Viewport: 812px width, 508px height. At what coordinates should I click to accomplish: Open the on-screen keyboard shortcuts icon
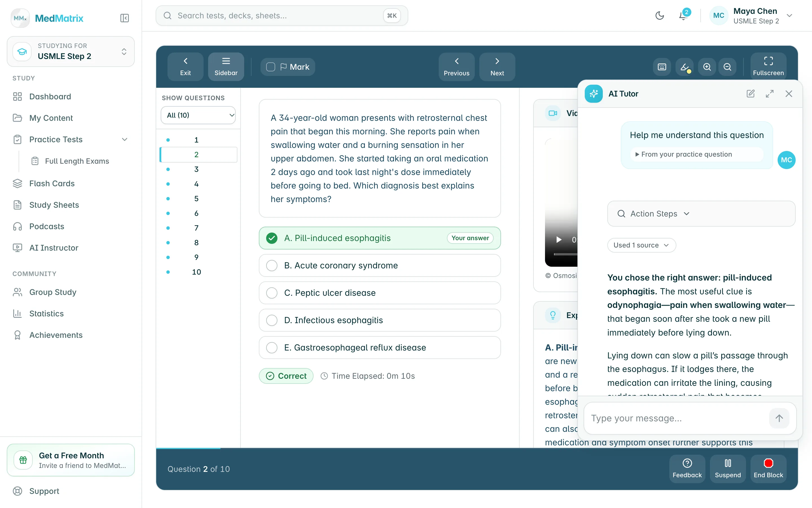point(662,67)
